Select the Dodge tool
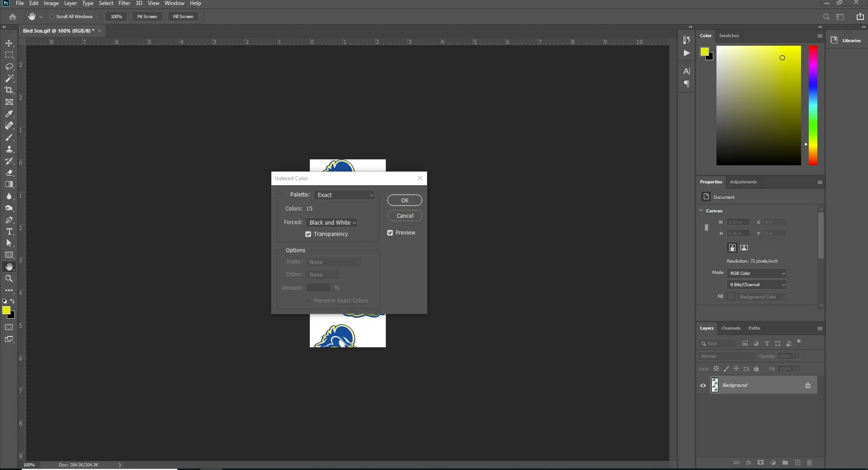This screenshot has height=470, width=868. point(9,208)
